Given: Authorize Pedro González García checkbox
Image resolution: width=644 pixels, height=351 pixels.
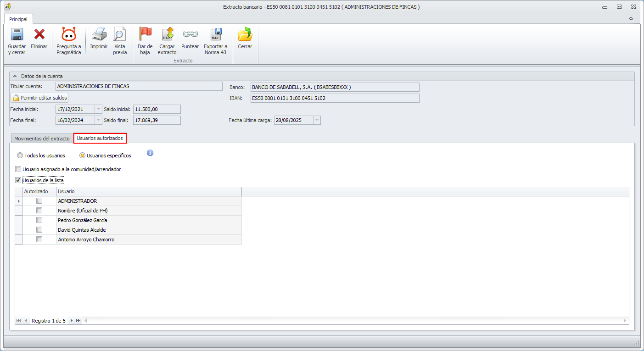Looking at the screenshot, I should pos(39,220).
